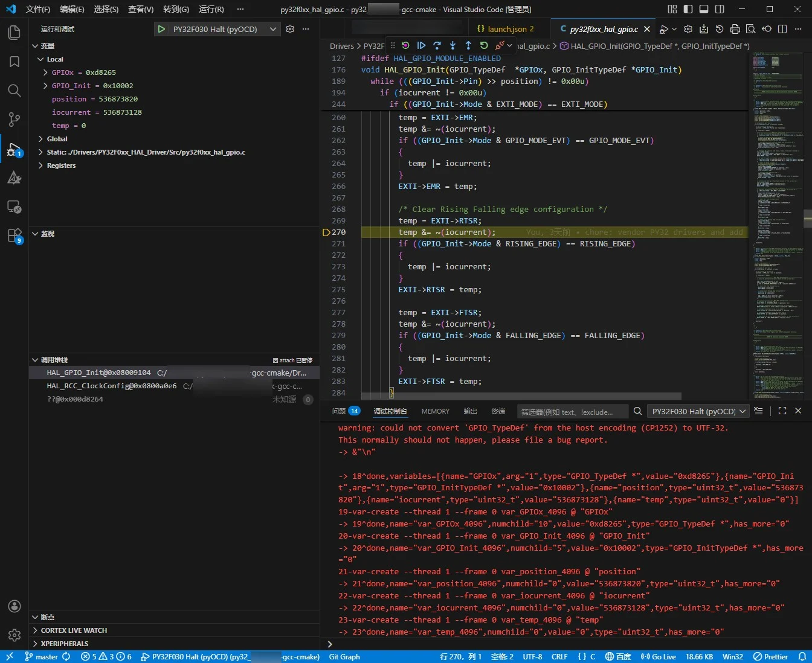Open the Accounts icon in activity bar
The height and width of the screenshot is (663, 812).
click(14, 606)
